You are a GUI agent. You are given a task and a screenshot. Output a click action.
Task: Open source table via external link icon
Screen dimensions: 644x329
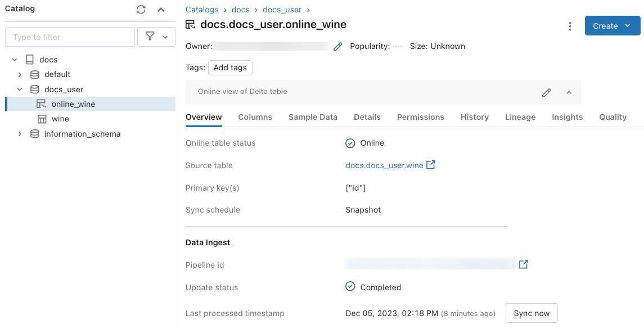[431, 165]
